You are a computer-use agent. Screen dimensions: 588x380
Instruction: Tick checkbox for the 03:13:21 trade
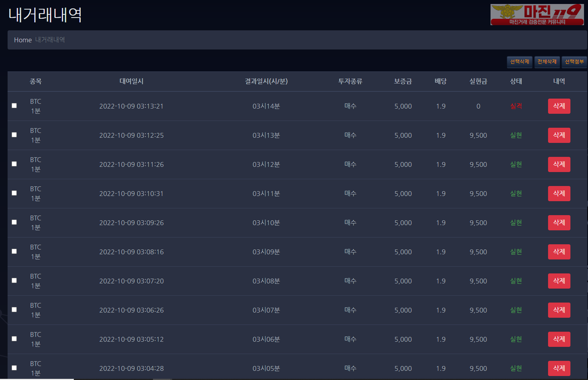tap(14, 106)
